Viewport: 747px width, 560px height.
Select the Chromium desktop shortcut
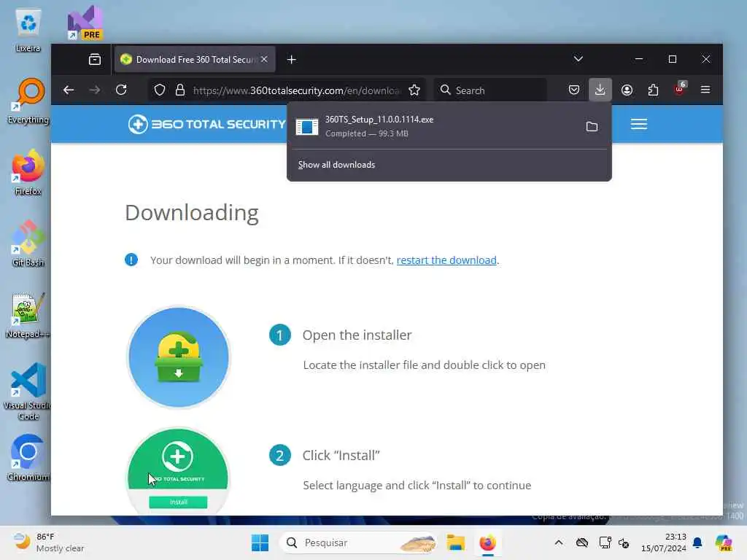click(28, 458)
